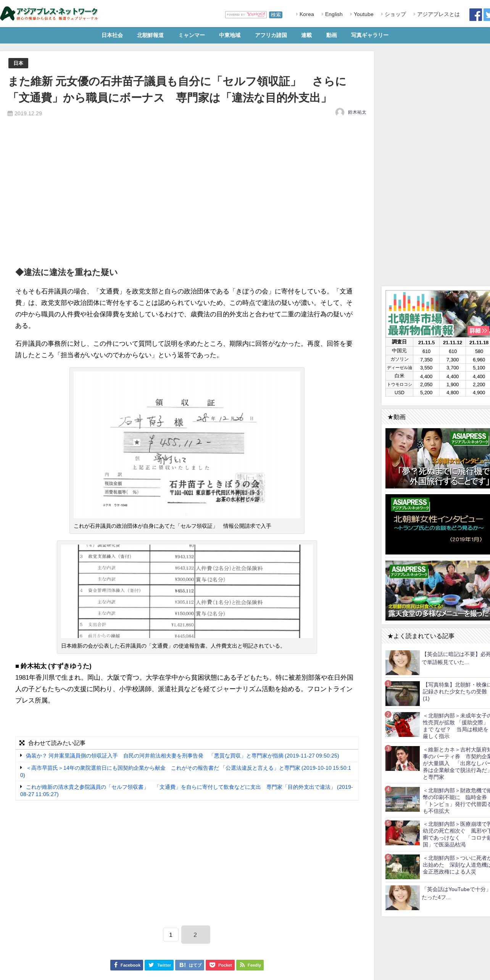The width and height of the screenshot is (490, 980).
Task: Save article to Pocket
Action: [x=220, y=965]
